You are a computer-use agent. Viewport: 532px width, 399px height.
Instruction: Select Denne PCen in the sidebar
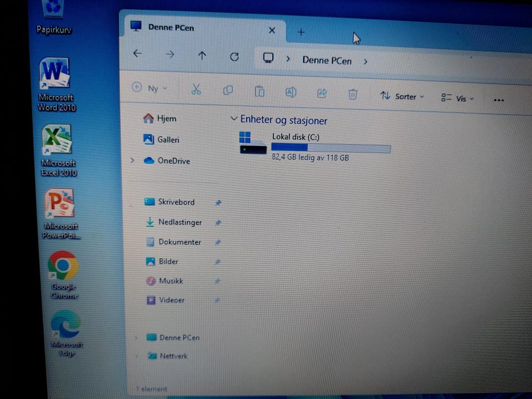[x=173, y=337]
